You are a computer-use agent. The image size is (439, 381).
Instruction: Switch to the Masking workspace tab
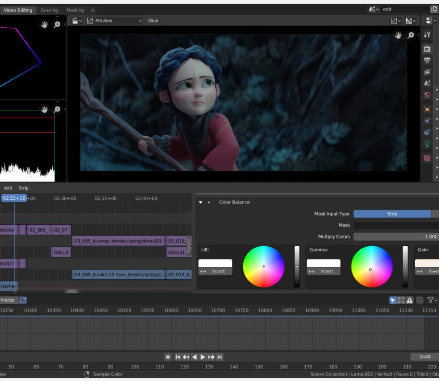click(x=75, y=10)
